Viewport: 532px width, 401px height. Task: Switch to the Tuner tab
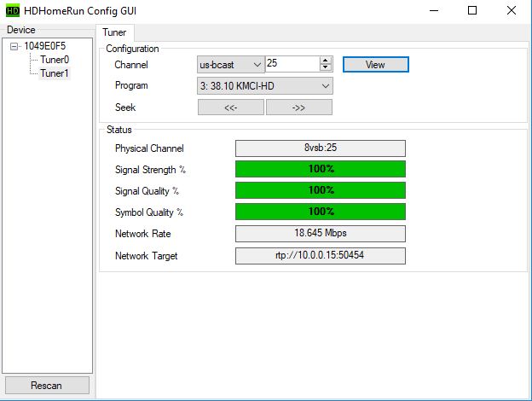coord(115,32)
